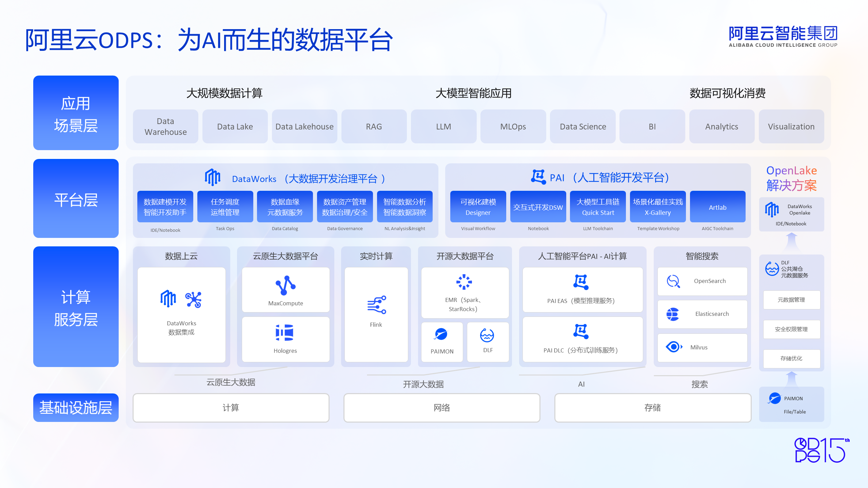Screen dimensions: 868x488
Task: Click the 安全权限管理 box
Action: (792, 329)
